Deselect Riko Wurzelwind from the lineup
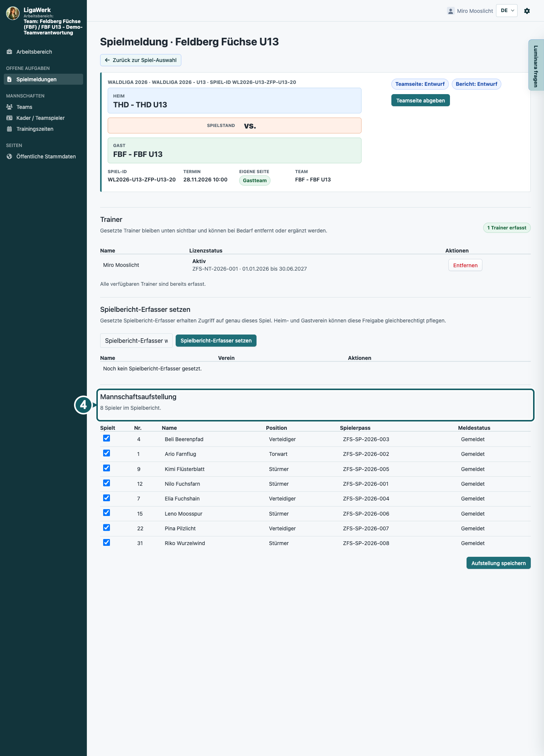Image resolution: width=544 pixels, height=756 pixels. pos(107,542)
